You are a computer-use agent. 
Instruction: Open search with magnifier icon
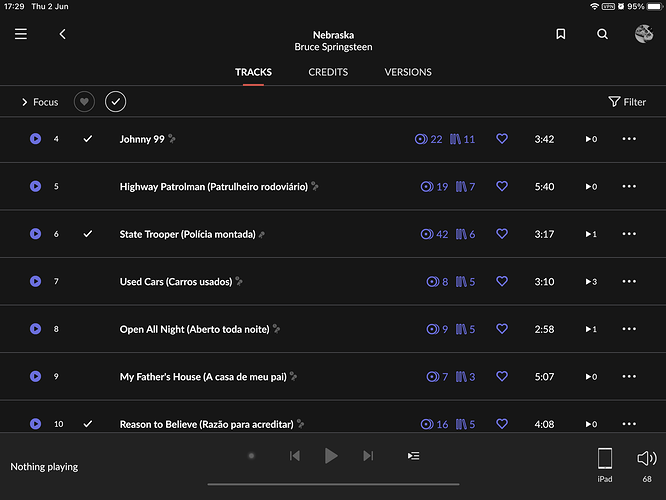coord(602,34)
